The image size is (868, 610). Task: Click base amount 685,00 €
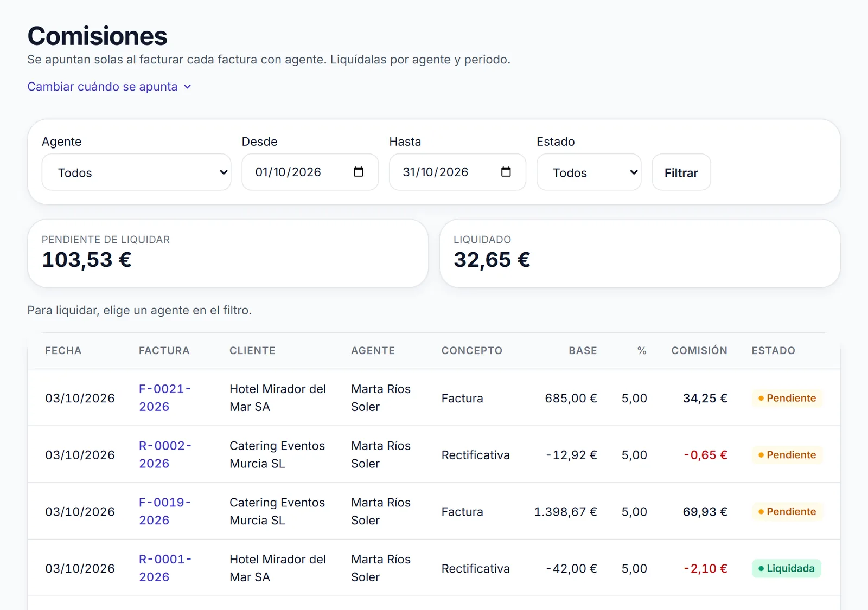click(571, 398)
